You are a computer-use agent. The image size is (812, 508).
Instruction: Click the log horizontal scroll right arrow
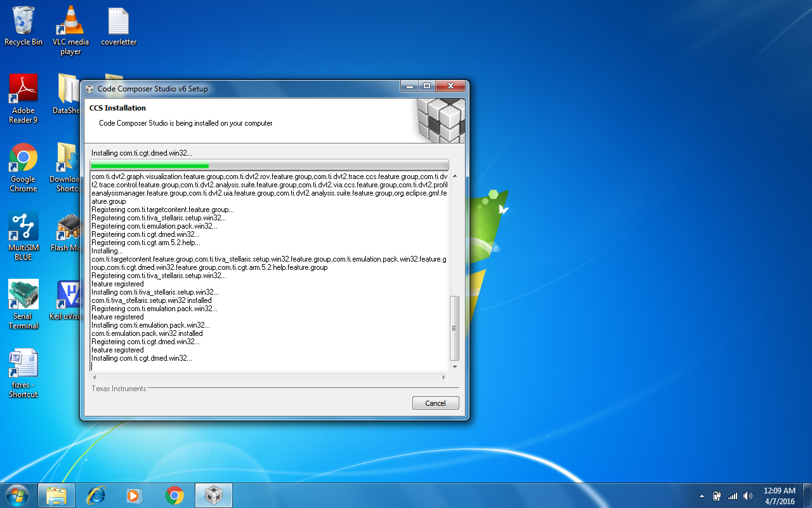pos(444,377)
